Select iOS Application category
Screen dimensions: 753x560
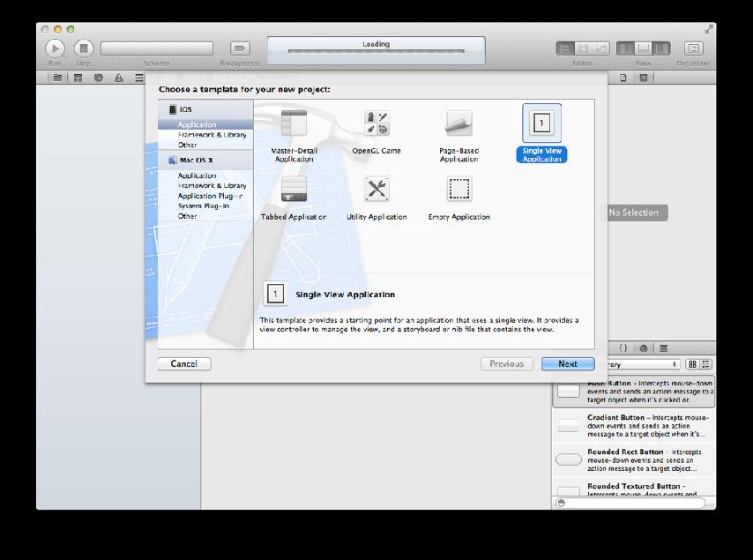point(205,124)
